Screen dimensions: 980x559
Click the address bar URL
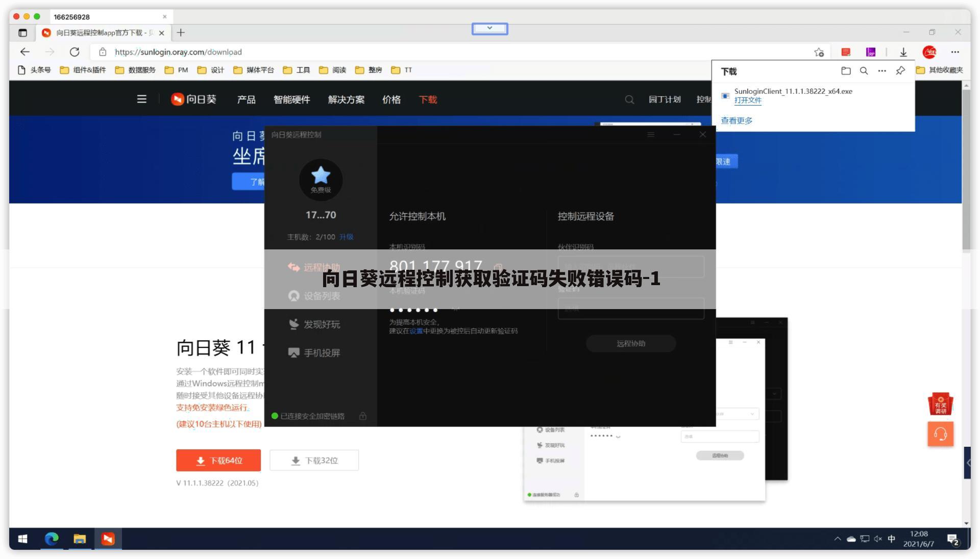(x=178, y=52)
